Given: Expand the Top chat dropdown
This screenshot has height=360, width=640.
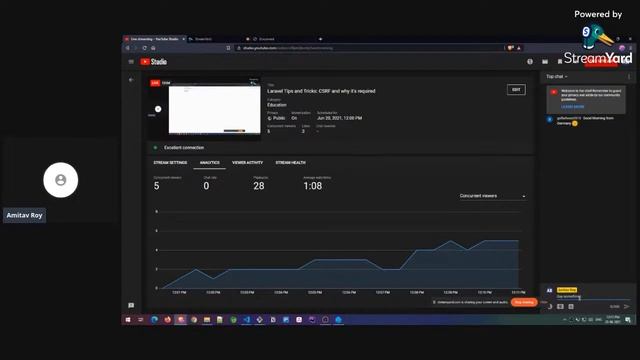Looking at the screenshot, I should [x=557, y=76].
